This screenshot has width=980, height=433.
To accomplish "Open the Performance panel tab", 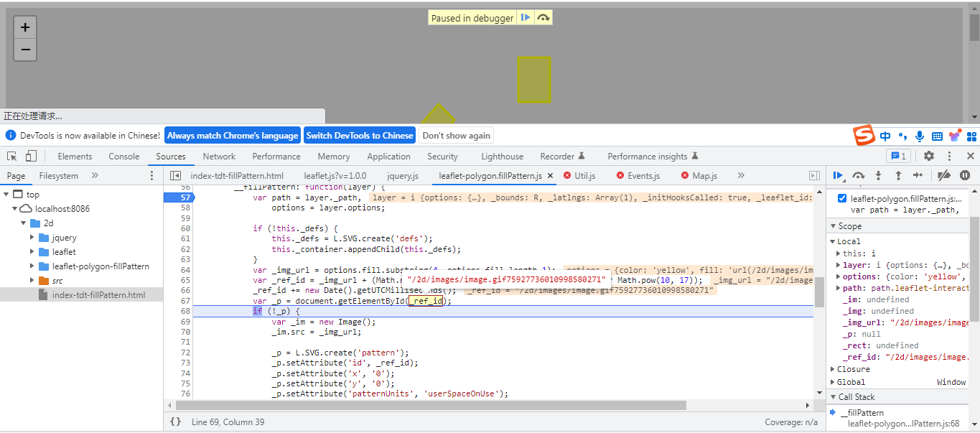I will (276, 156).
